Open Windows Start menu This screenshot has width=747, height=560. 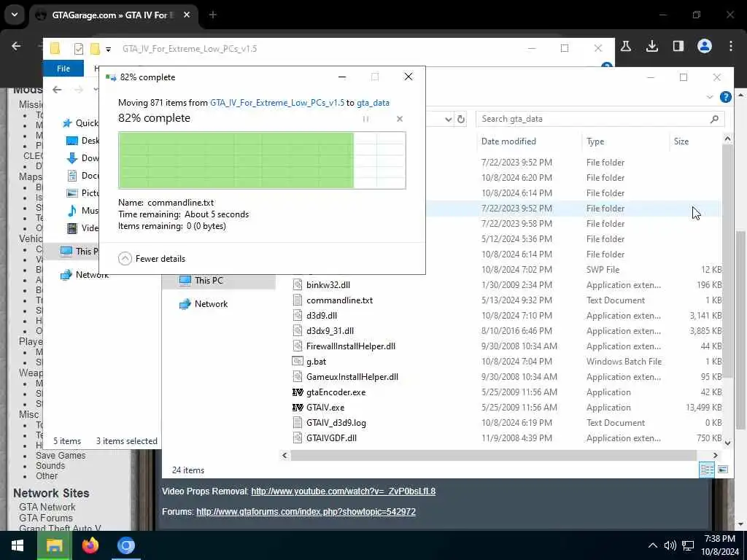pyautogui.click(x=18, y=545)
